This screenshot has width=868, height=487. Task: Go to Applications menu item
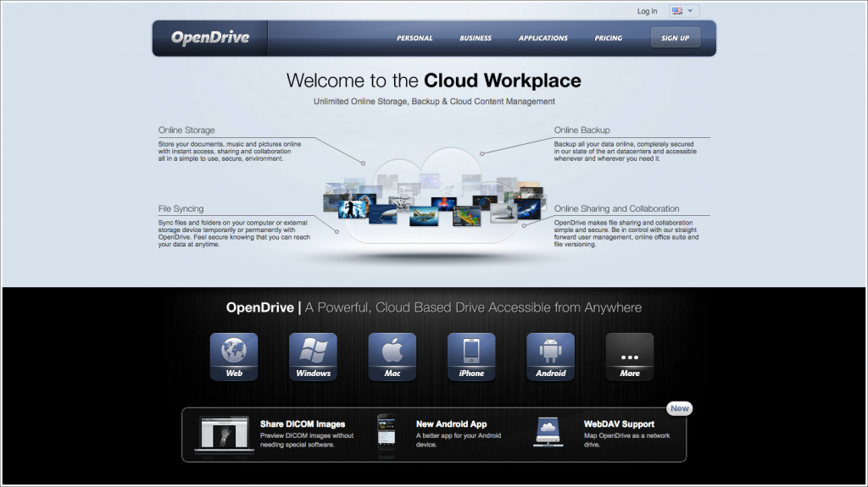click(x=542, y=38)
